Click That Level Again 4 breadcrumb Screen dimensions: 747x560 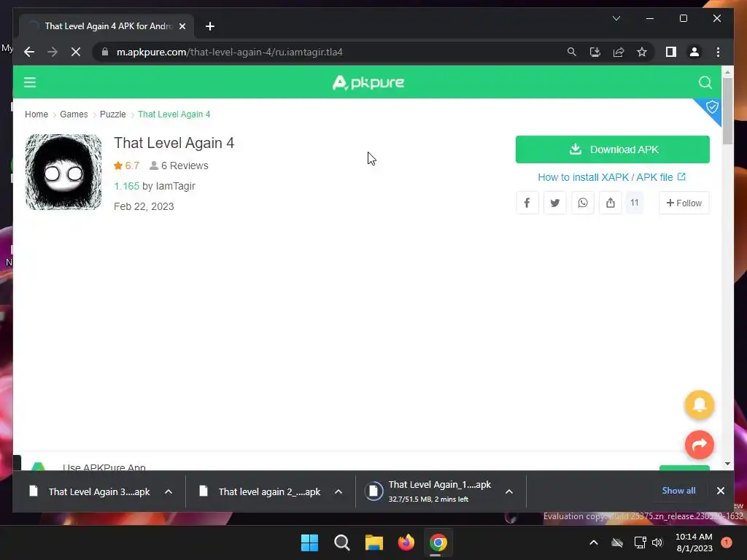pyautogui.click(x=174, y=114)
